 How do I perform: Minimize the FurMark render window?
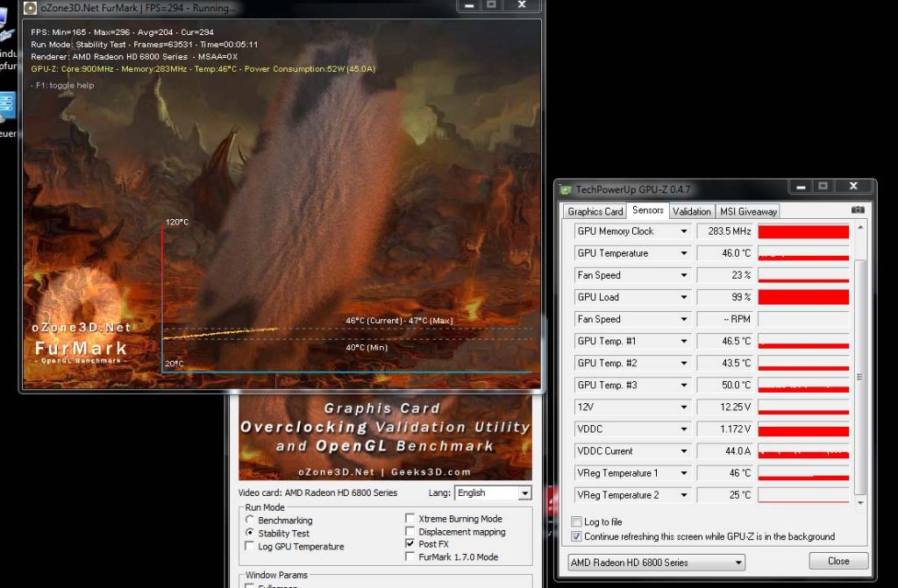(468, 5)
